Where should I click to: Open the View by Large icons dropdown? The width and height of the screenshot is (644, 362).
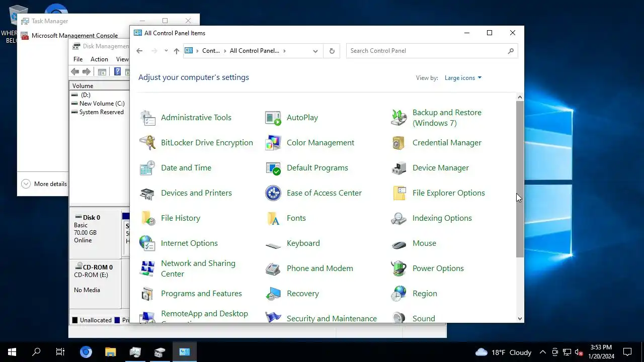[x=463, y=78]
